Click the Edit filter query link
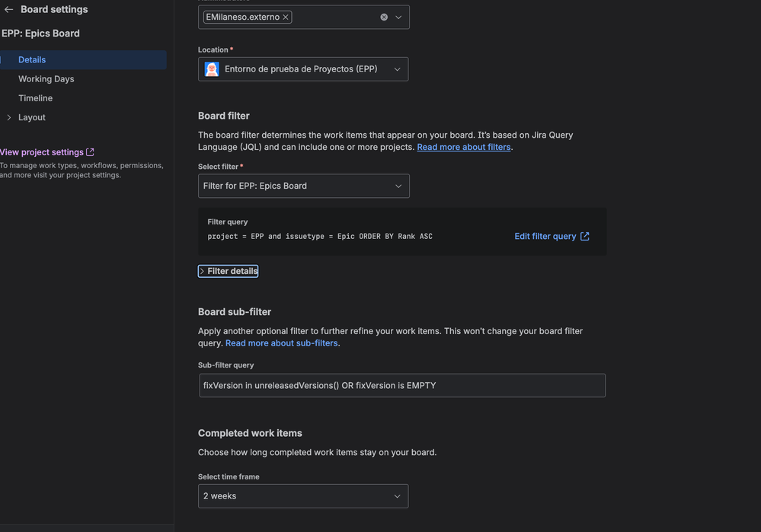This screenshot has width=761, height=532. click(x=545, y=236)
